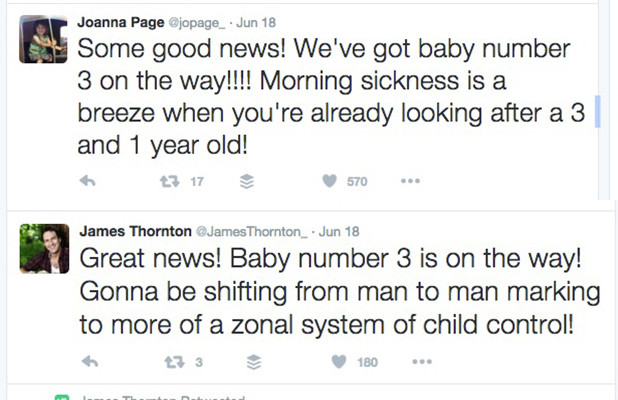Click the scrollbar thumb on right edge
Screen dimensions: 618x400
598,111
